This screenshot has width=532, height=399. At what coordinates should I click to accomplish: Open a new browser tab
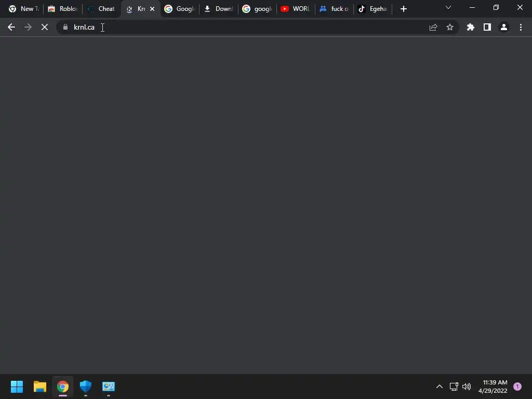(403, 9)
